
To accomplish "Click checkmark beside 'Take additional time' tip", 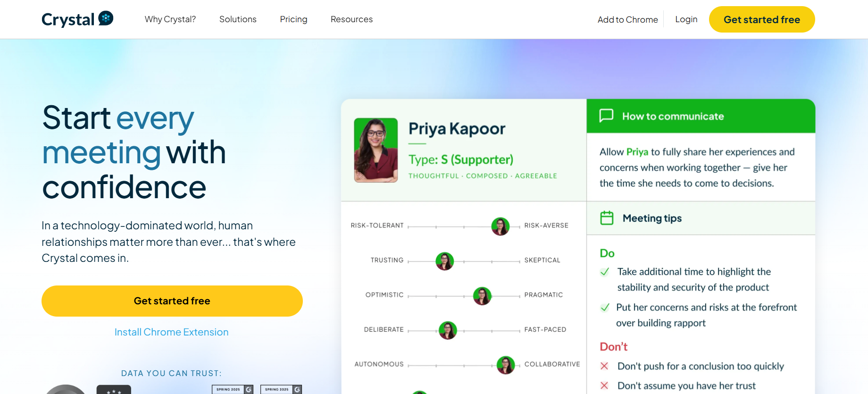I will click(x=604, y=272).
